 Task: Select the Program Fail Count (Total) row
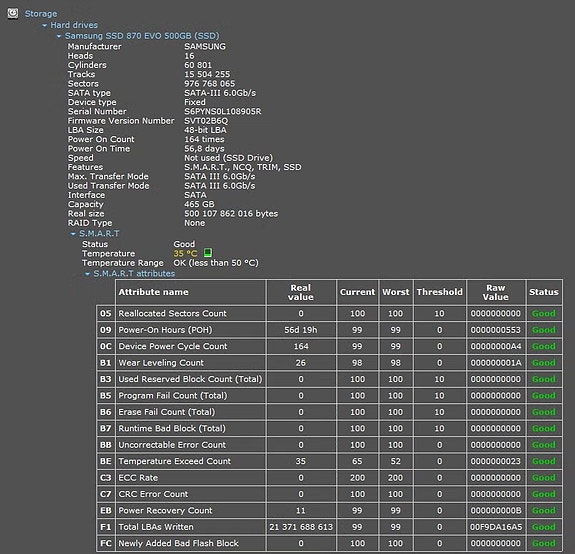click(x=329, y=396)
